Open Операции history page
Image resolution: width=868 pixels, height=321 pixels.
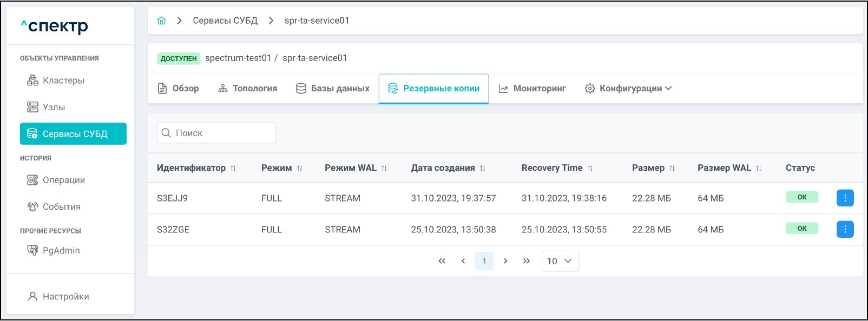click(x=63, y=180)
